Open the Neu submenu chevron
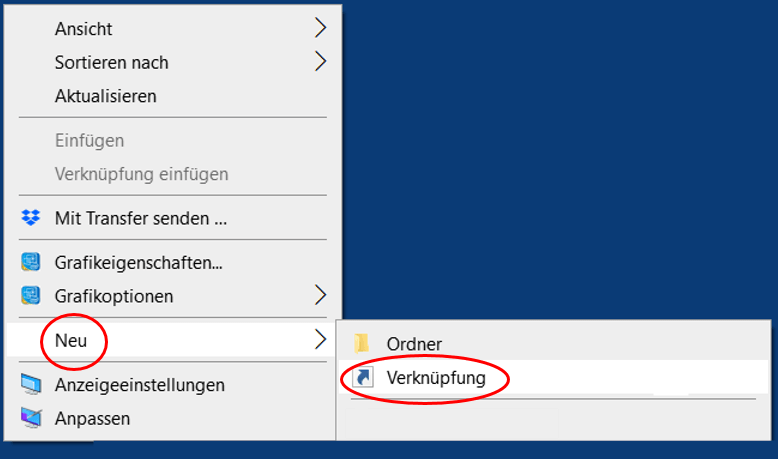The height and width of the screenshot is (459, 778). tap(321, 340)
